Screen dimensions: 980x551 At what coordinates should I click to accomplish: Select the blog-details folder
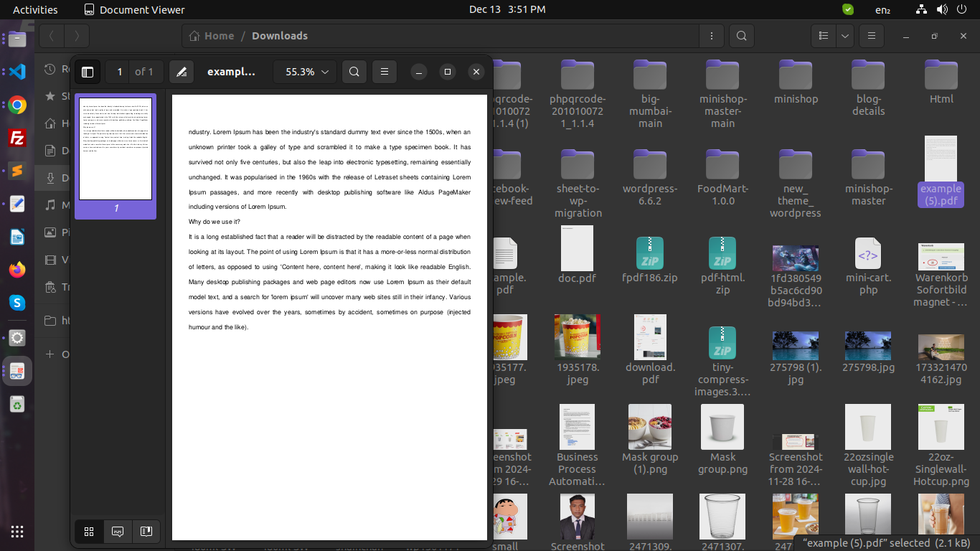(x=868, y=88)
